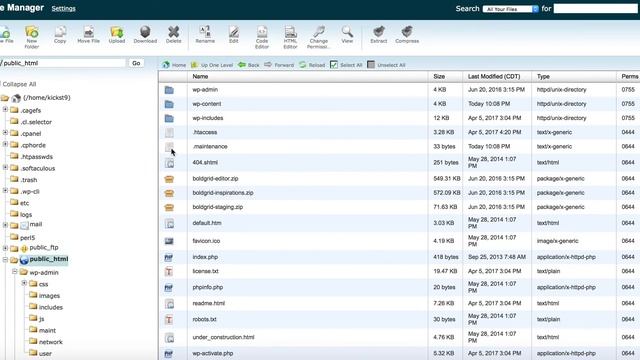Image resolution: width=640 pixels, height=360 pixels.
Task: Expand the .cpanel folder node
Action: pyautogui.click(x=5, y=133)
